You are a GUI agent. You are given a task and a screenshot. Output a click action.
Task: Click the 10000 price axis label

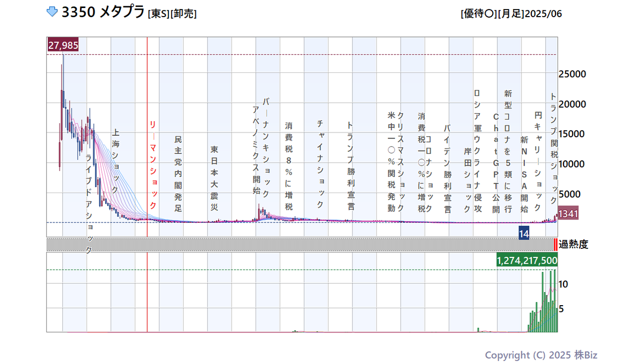573,164
